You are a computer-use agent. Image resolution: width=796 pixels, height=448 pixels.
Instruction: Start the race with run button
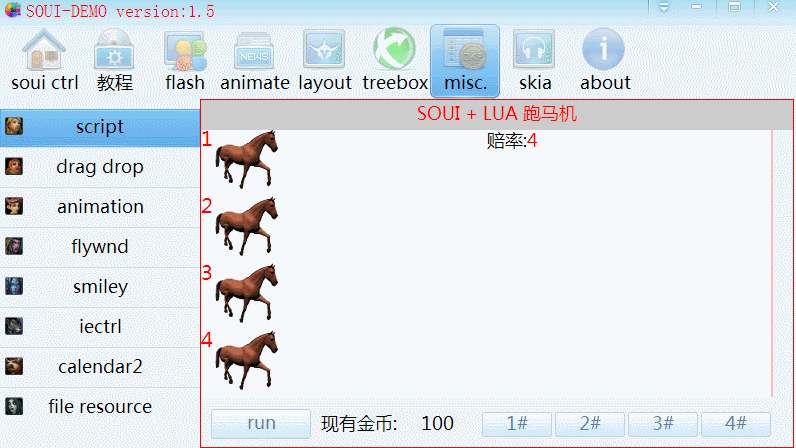point(261,424)
